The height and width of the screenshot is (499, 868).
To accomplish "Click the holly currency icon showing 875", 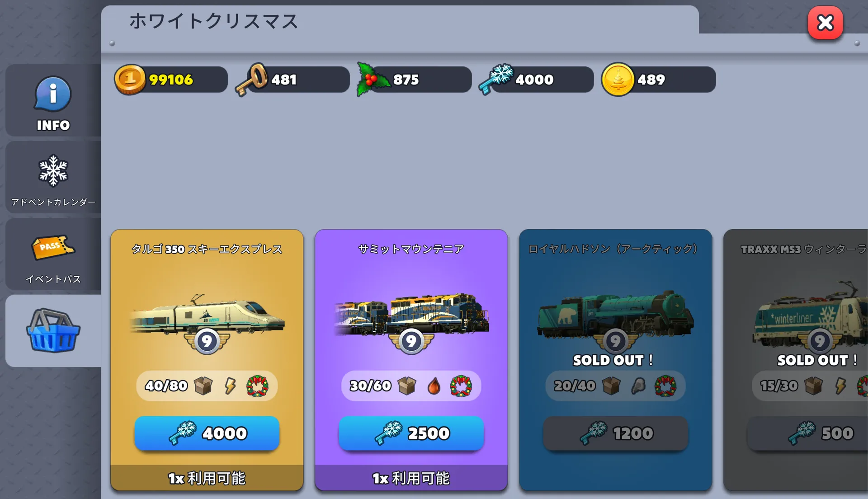I will coord(373,80).
